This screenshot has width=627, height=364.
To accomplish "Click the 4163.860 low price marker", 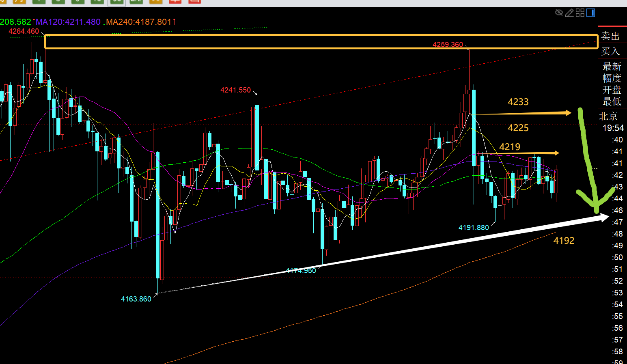I will [136, 299].
